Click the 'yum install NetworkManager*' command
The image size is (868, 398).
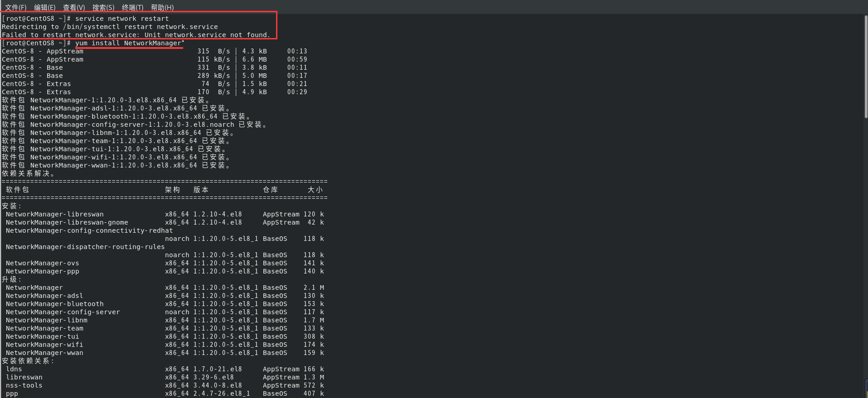click(130, 43)
